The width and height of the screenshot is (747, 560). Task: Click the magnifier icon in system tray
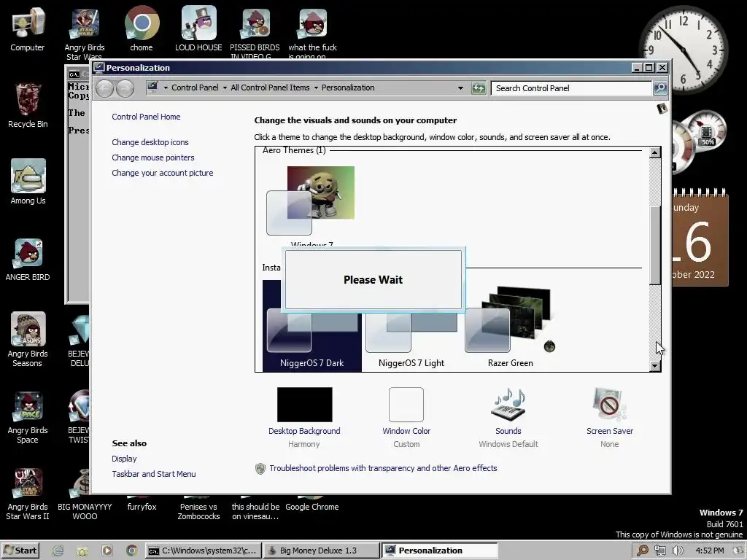pos(643,551)
